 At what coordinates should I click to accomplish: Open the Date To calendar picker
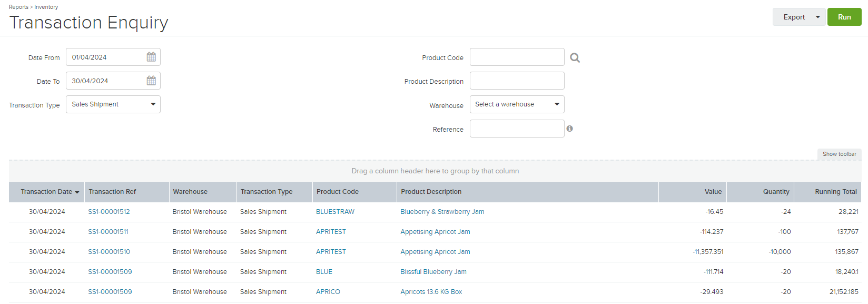click(151, 81)
